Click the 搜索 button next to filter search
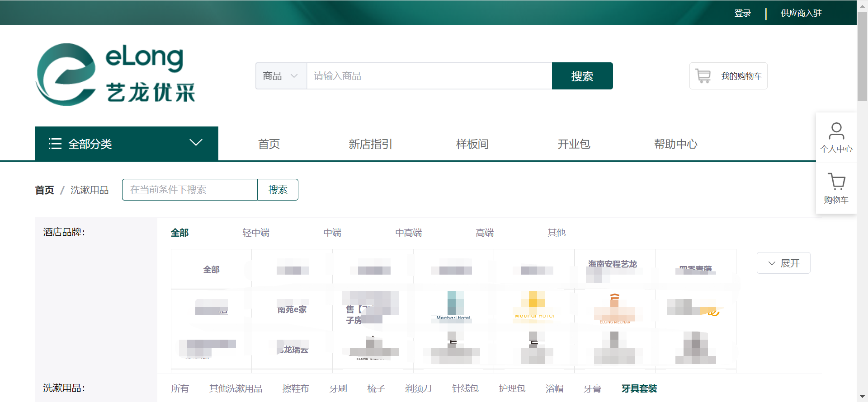Screen dimensions: 868x402 pos(278,190)
